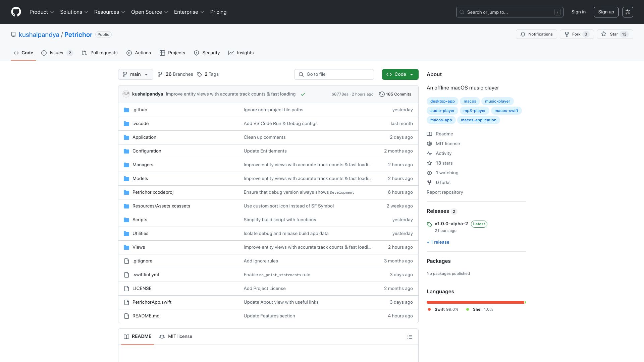
Task: Click the Sign in link
Action: click(578, 12)
